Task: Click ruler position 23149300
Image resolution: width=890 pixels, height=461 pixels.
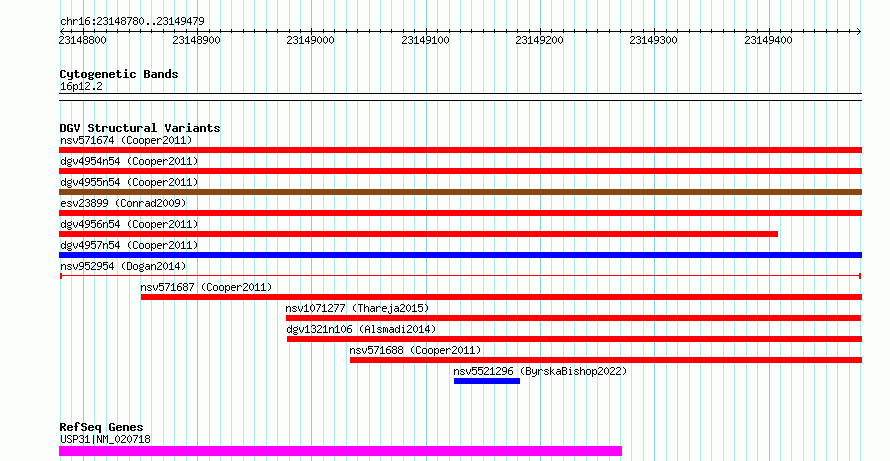Action: click(x=653, y=40)
